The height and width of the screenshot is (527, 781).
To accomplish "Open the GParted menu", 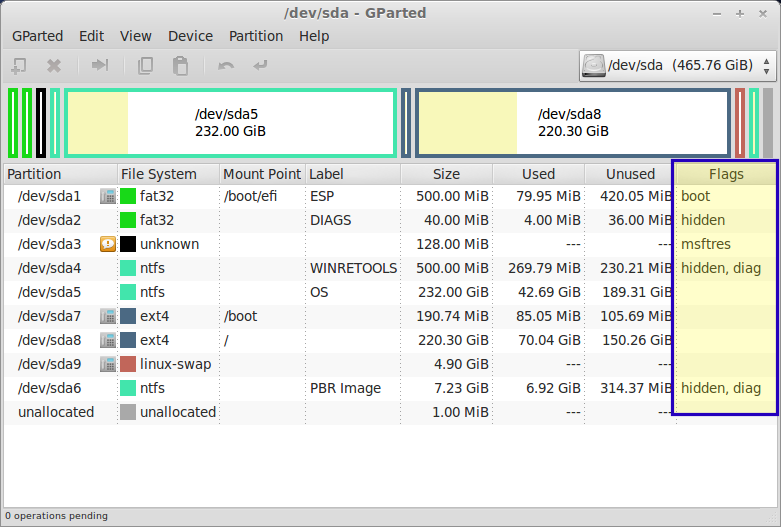I will pyautogui.click(x=37, y=36).
